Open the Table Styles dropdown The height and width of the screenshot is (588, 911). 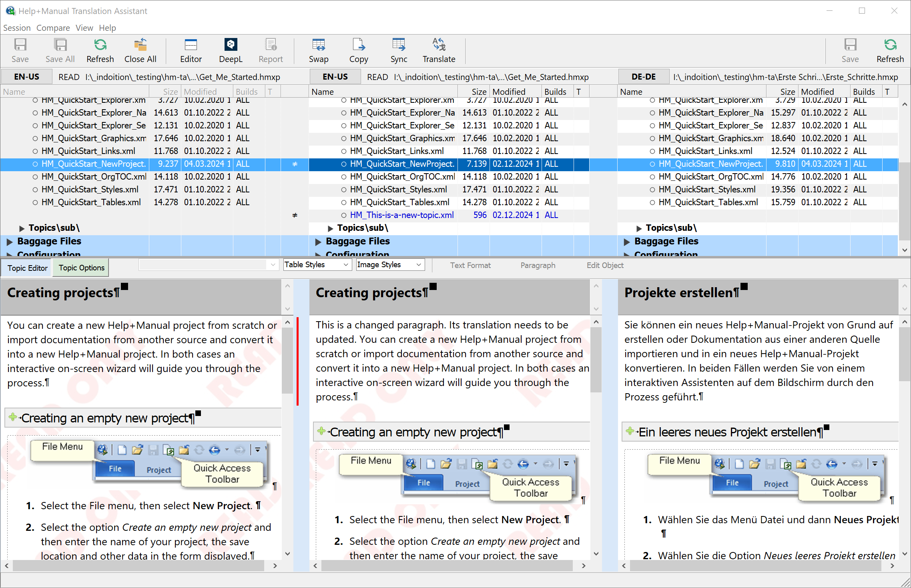pos(317,265)
